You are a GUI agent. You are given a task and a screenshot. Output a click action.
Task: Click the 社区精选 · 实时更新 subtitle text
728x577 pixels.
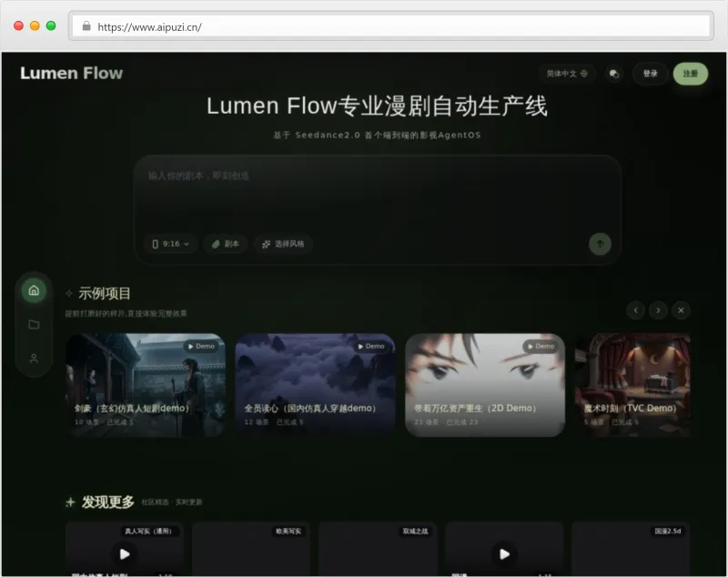tap(172, 502)
